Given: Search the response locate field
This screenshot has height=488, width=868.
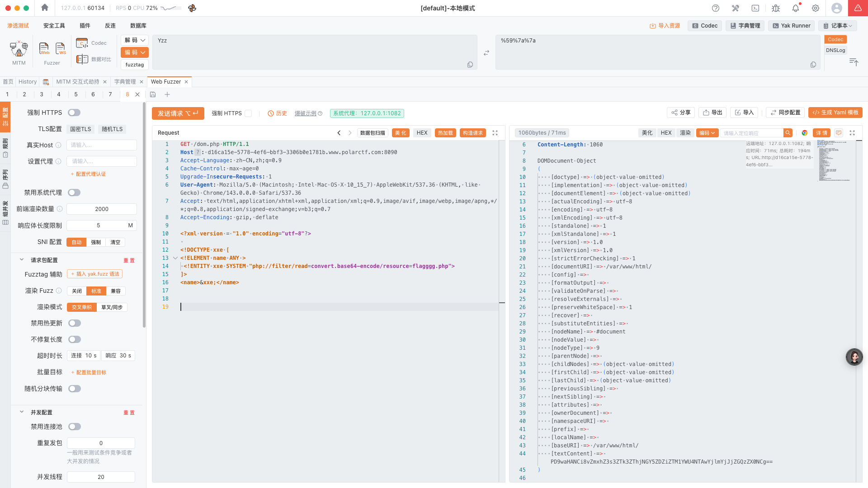Looking at the screenshot, I should pos(751,133).
